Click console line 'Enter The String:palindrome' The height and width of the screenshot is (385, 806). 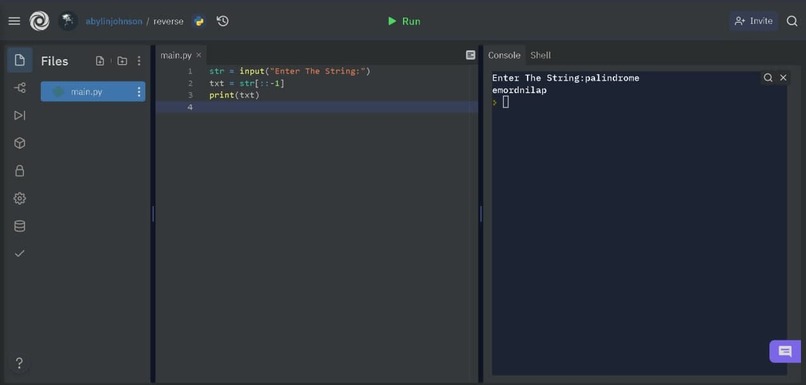click(x=565, y=78)
